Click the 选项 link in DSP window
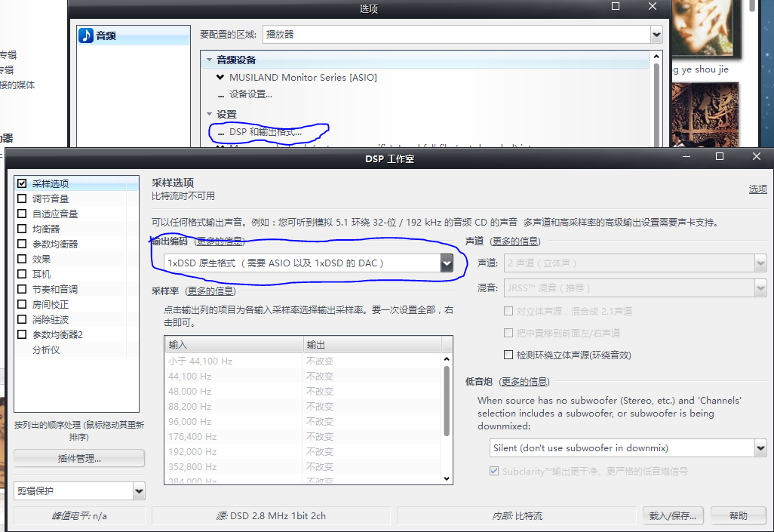Viewport: 774px width, 532px height. tap(757, 189)
